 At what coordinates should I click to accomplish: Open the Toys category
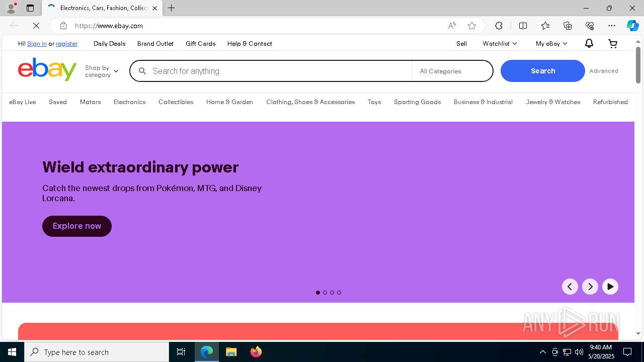click(x=374, y=102)
